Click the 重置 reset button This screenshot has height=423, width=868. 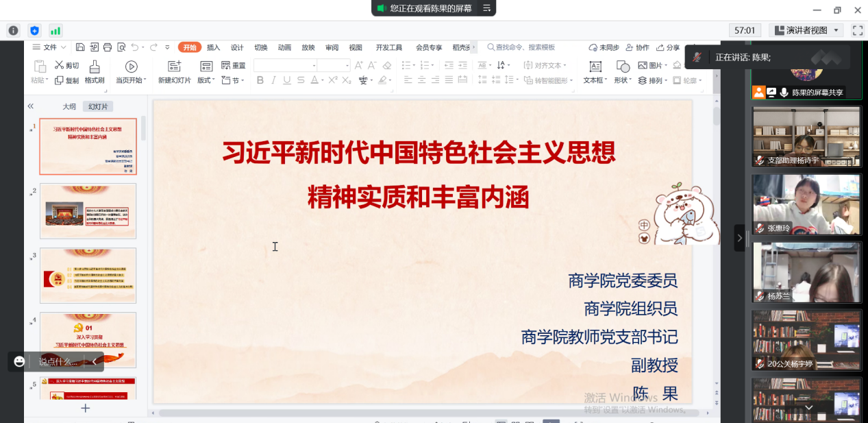tap(233, 66)
